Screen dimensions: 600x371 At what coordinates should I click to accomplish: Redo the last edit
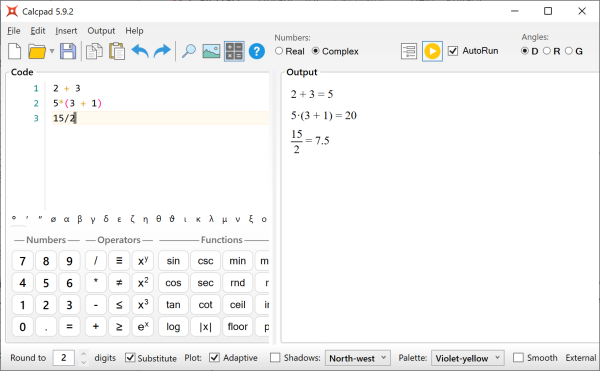click(162, 51)
